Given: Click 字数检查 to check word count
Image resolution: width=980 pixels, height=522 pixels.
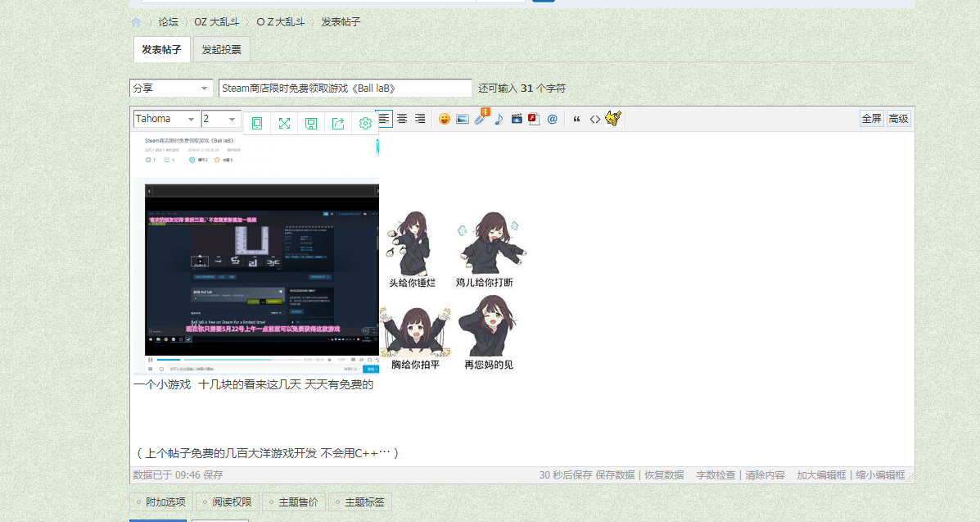Looking at the screenshot, I should click(x=716, y=475).
